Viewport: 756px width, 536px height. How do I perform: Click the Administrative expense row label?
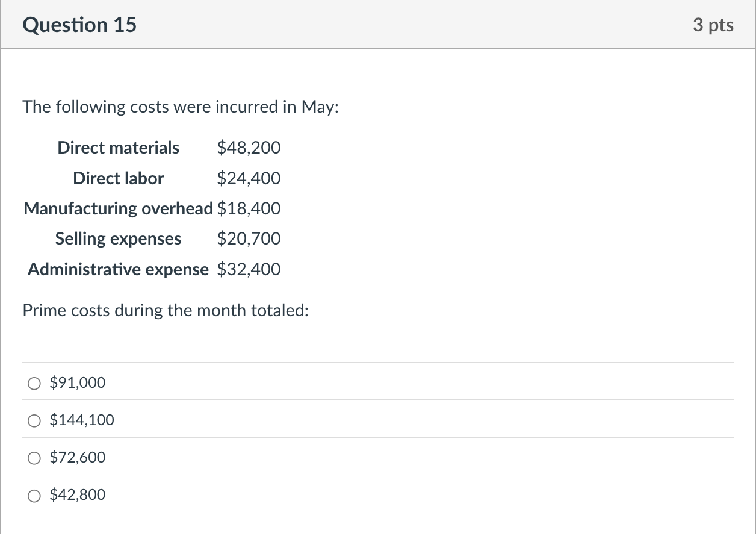click(x=118, y=269)
